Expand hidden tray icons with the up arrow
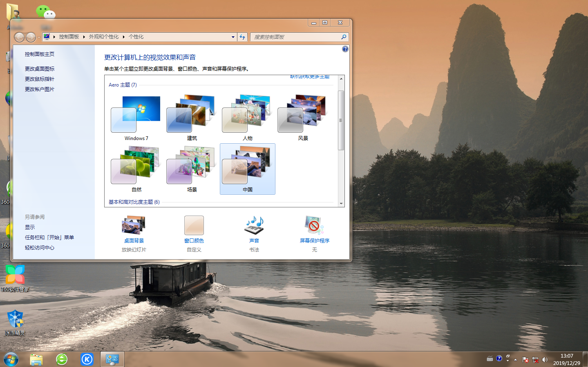 pyautogui.click(x=516, y=359)
